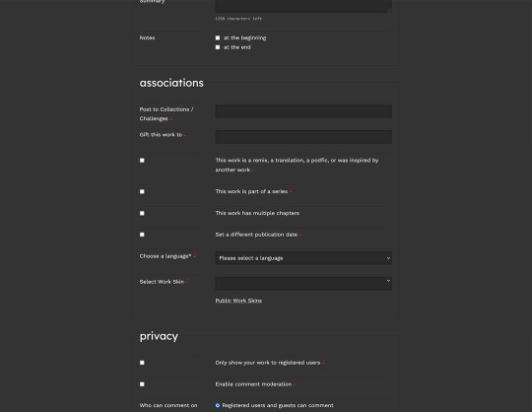
Task: Open help icon next to Choose a language
Action: [x=194, y=256]
